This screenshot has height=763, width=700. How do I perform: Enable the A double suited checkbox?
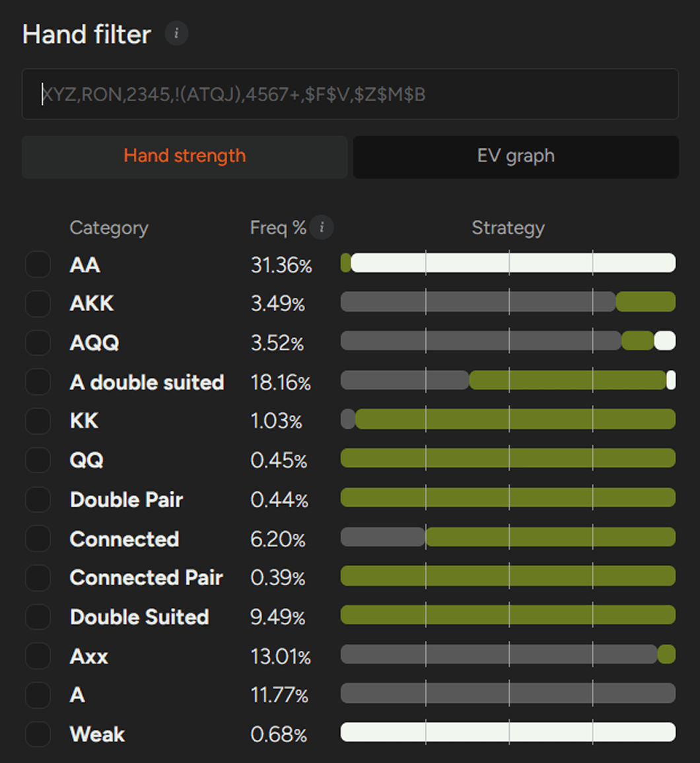click(38, 382)
